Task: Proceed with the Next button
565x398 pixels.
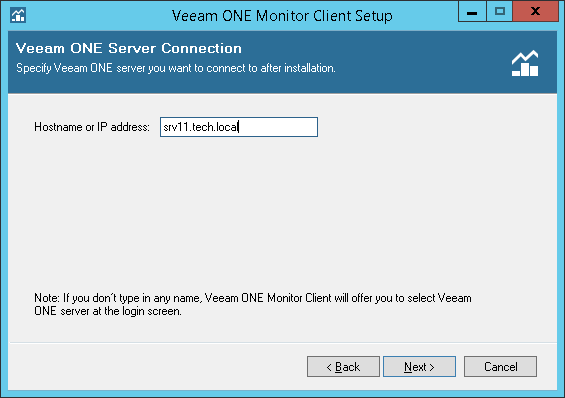Action: coord(419,367)
